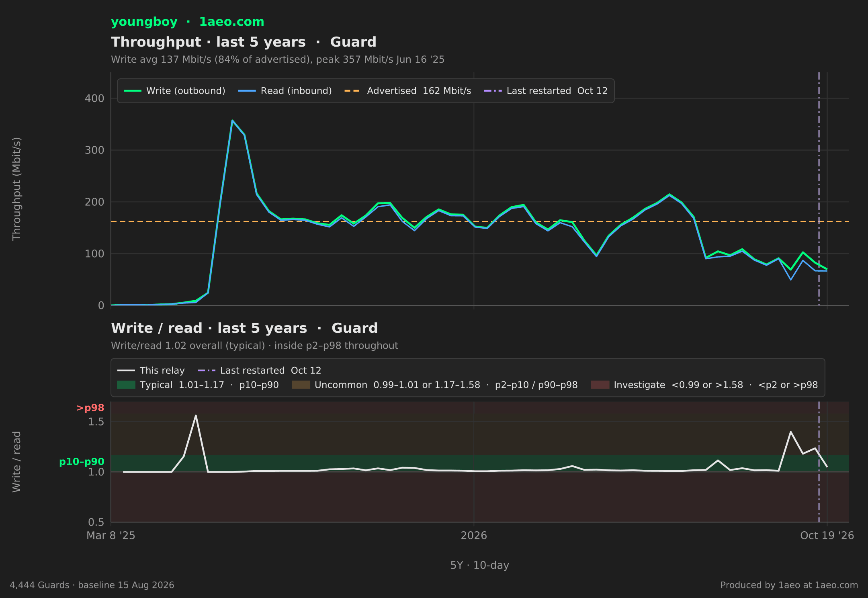The image size is (868, 598).
Task: Click the Write / read axis label
Action: (16, 462)
